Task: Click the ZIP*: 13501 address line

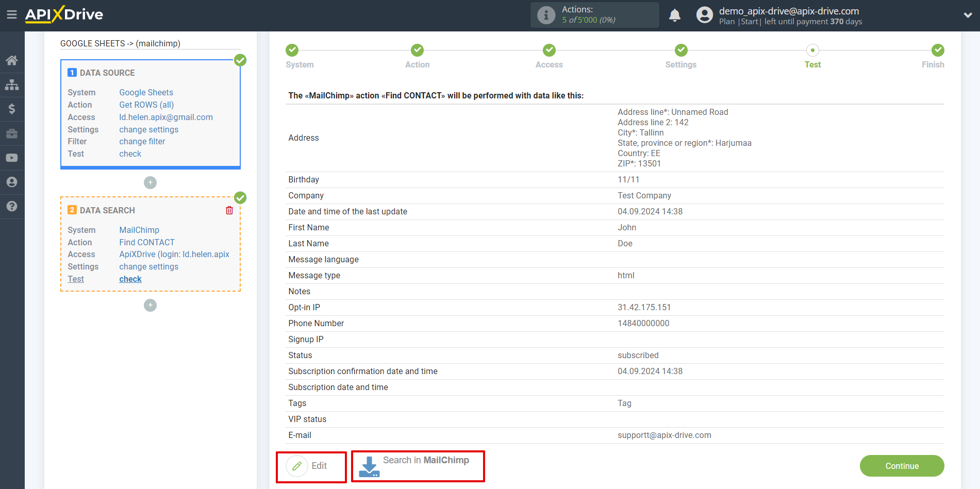Action: tap(639, 163)
